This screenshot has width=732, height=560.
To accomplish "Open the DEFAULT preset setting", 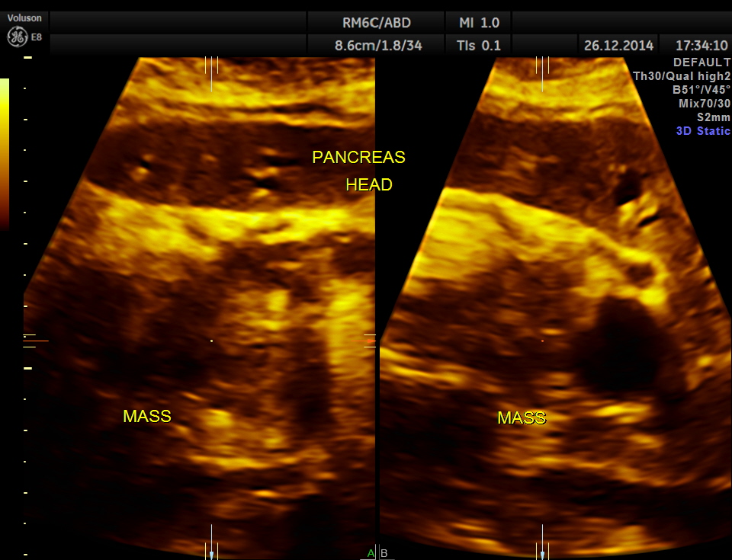I will click(x=702, y=62).
